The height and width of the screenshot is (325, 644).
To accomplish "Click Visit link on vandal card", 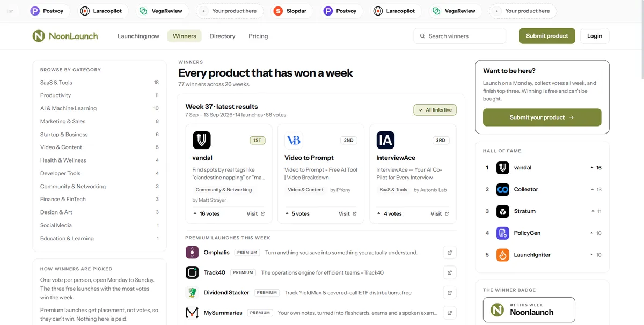I will [x=255, y=213].
